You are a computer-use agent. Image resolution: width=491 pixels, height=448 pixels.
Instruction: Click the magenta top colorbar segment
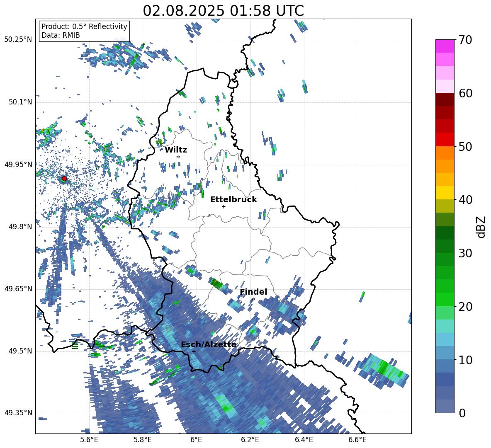pos(445,46)
